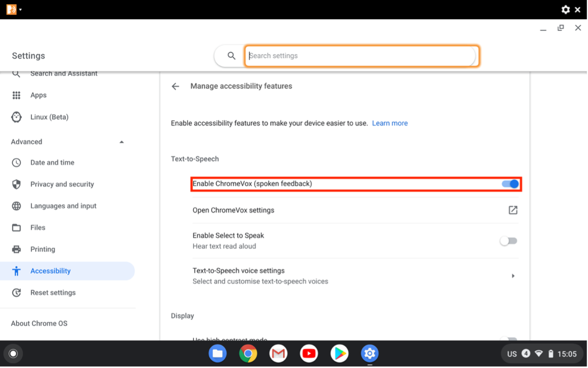The width and height of the screenshot is (588, 368).
Task: Disable ChromeVox spoken feedback
Action: [x=509, y=184]
